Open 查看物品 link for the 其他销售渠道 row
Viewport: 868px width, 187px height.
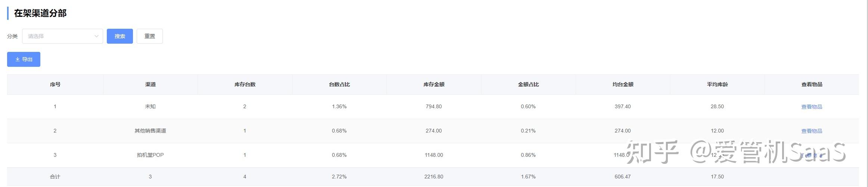811,131
